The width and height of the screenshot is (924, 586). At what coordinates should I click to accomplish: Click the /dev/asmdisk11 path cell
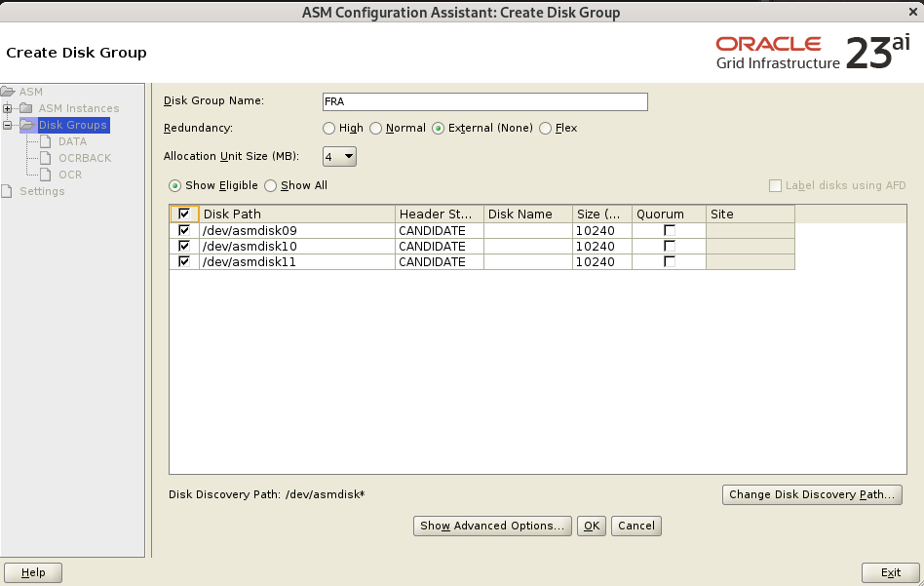[296, 261]
